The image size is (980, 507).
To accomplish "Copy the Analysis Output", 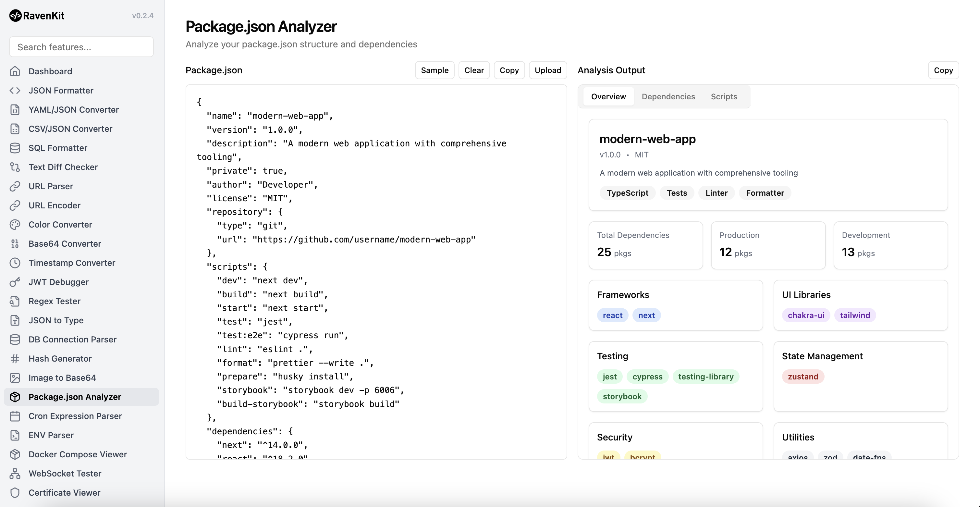I will 943,70.
